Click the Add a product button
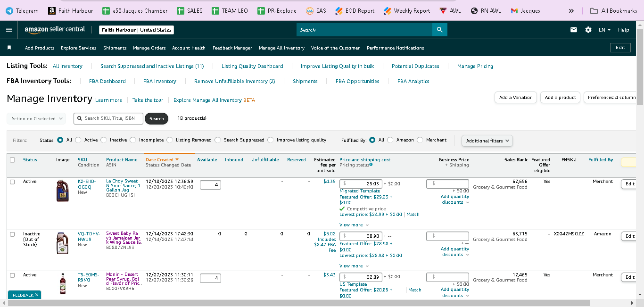 tap(560, 98)
